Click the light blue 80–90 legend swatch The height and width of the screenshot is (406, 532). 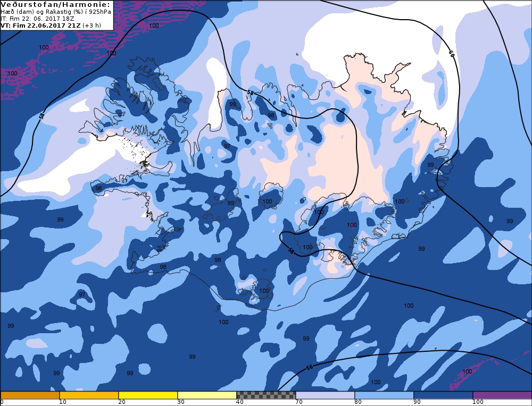point(384,395)
